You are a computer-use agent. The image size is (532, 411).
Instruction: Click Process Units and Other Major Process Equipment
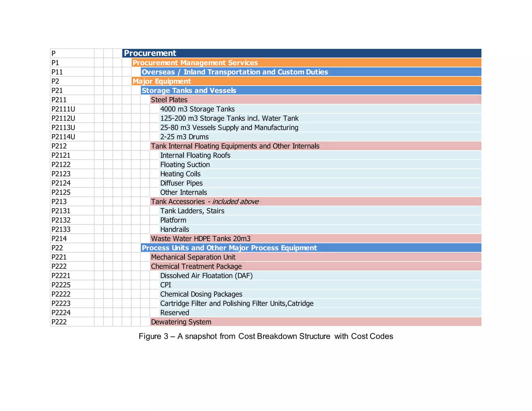311,248
